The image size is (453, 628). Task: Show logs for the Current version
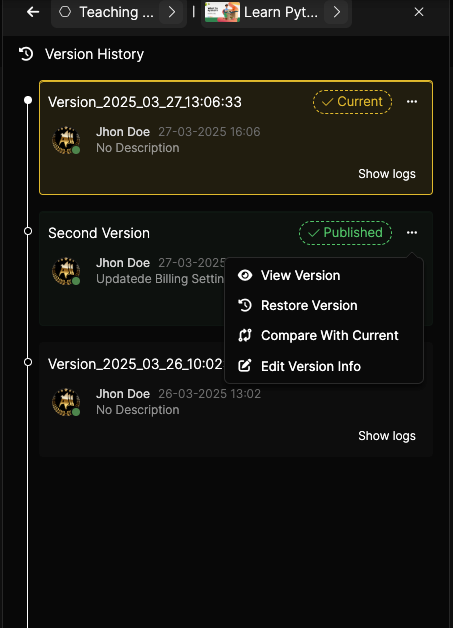click(387, 174)
